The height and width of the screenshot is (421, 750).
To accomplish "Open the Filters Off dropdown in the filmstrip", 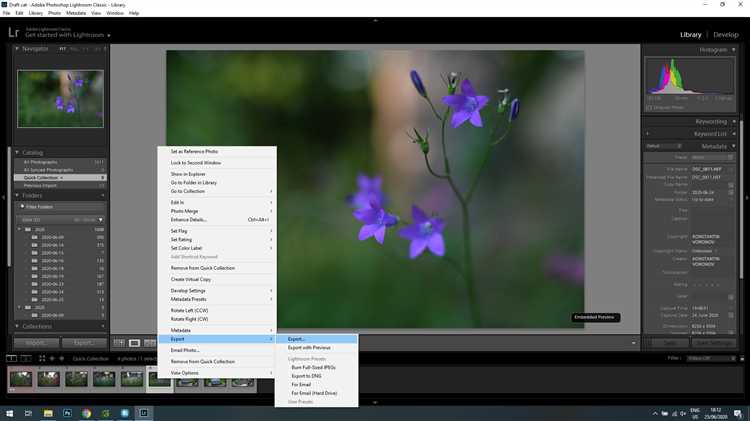I will tap(711, 358).
